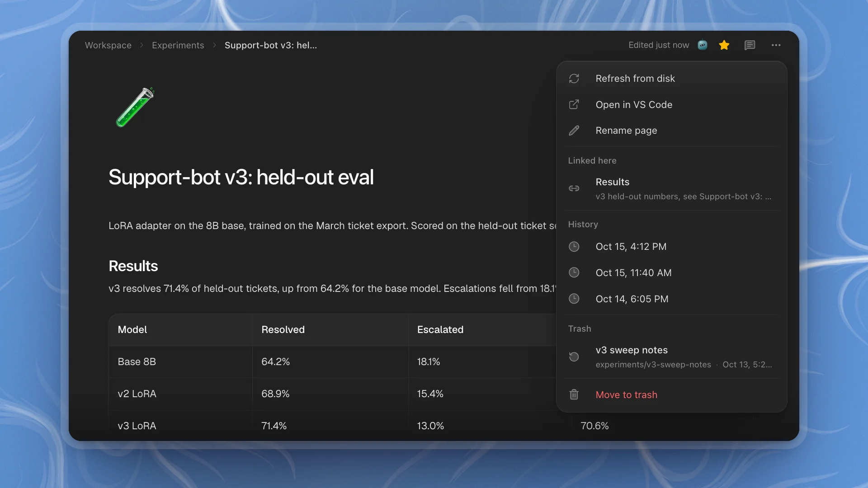Open history version Oct 14, 6:05 PM
Image resolution: width=868 pixels, height=488 pixels.
(671, 299)
